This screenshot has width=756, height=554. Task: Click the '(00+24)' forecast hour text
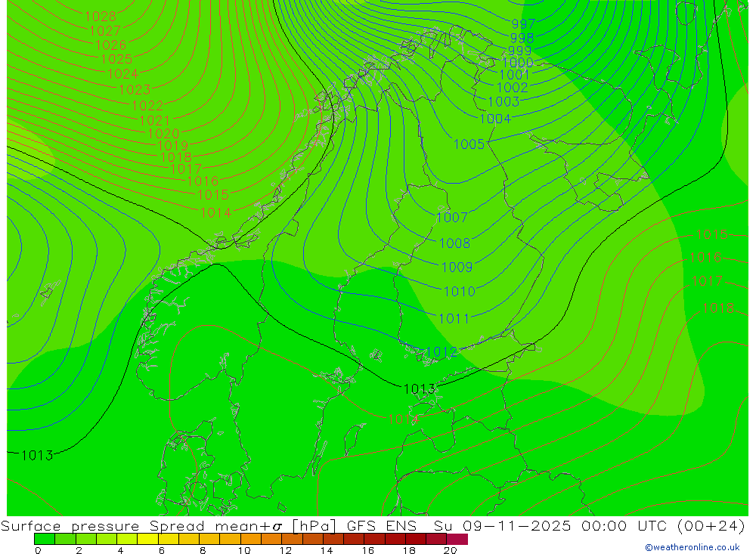point(711,526)
